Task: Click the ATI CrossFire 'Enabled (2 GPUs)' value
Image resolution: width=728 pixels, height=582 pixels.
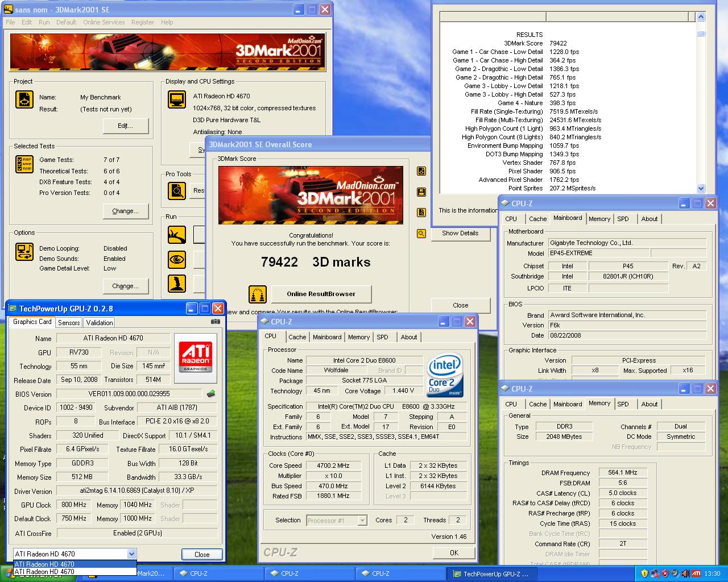Action: pyautogui.click(x=137, y=533)
